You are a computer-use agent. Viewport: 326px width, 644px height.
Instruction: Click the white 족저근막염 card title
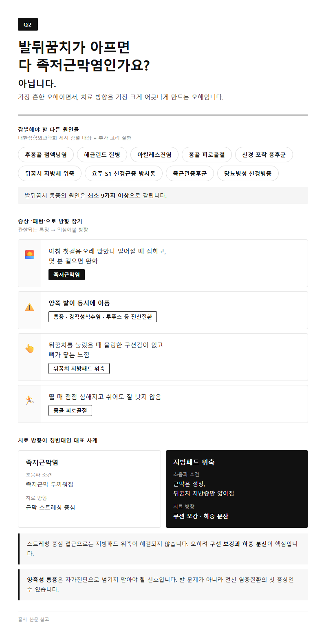coord(42,462)
